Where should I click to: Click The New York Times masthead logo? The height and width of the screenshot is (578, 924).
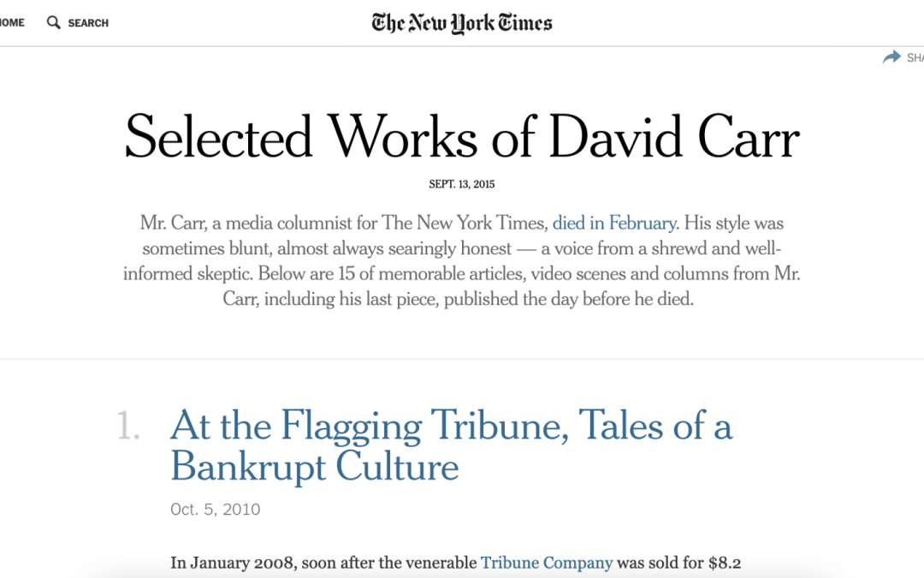461,23
